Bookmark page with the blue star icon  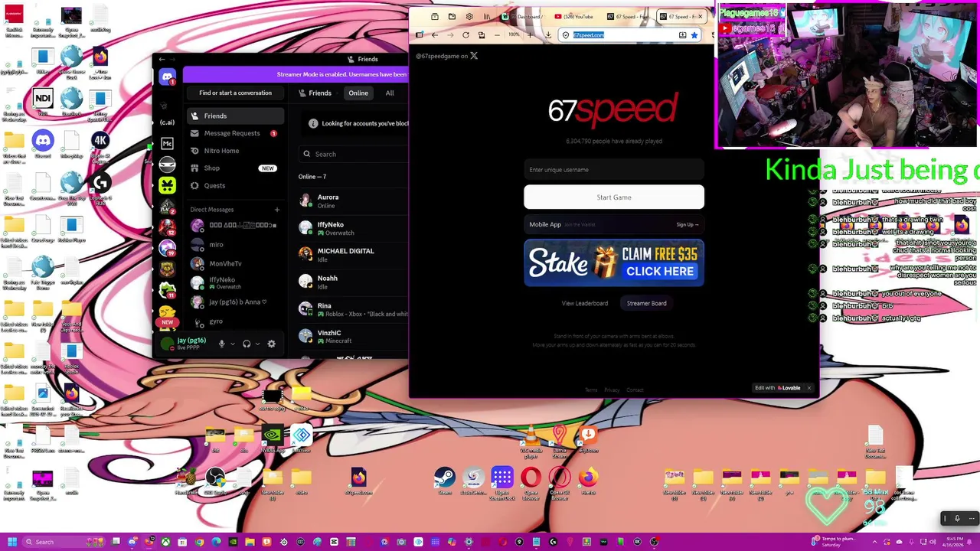coord(694,35)
